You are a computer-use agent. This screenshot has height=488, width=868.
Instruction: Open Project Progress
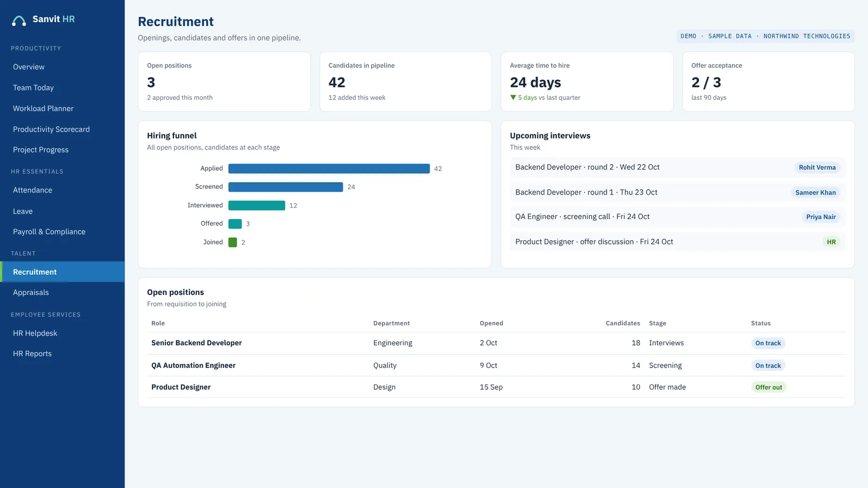(41, 150)
